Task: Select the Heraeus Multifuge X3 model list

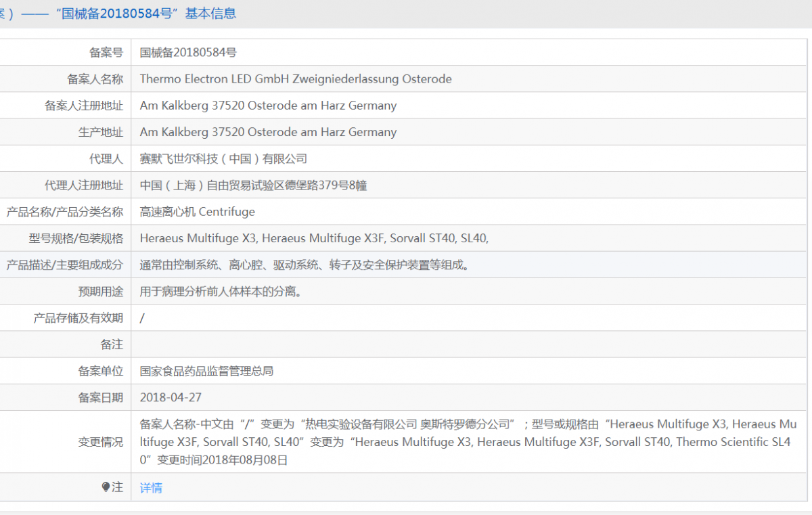Action: 314,238
